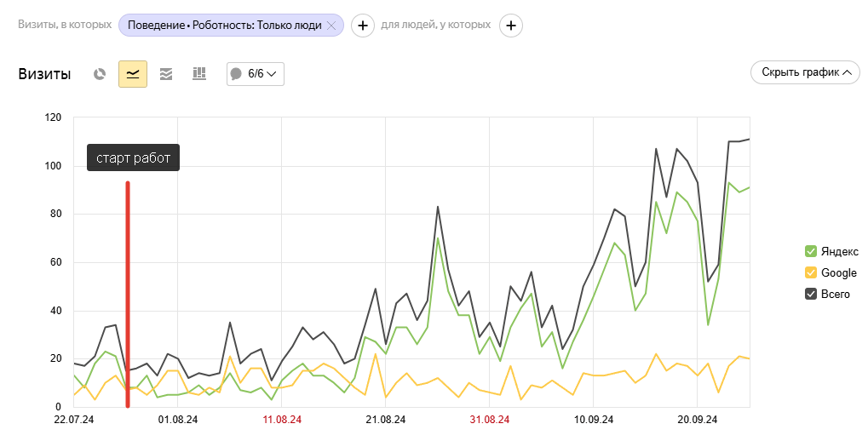The image size is (868, 441).
Task: Click the 'Визиты' metric heading
Action: point(44,74)
